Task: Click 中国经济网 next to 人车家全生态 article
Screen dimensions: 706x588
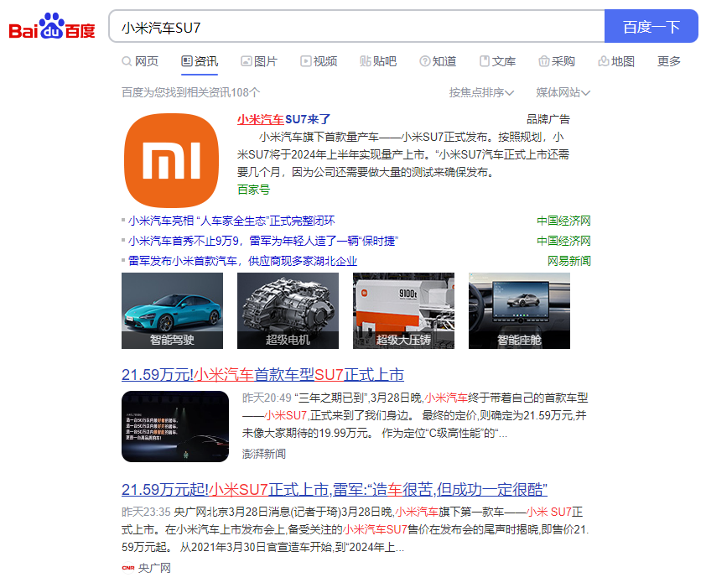Action: (x=563, y=221)
